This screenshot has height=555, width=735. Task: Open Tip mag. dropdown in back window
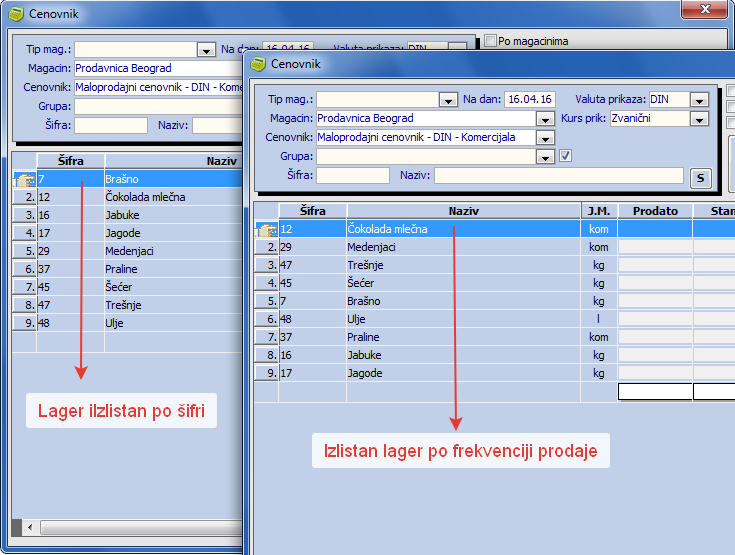tap(206, 50)
